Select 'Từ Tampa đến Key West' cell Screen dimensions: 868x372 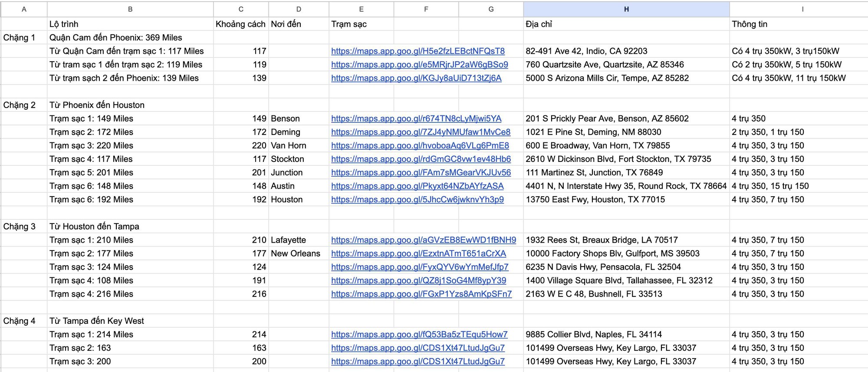(130, 321)
